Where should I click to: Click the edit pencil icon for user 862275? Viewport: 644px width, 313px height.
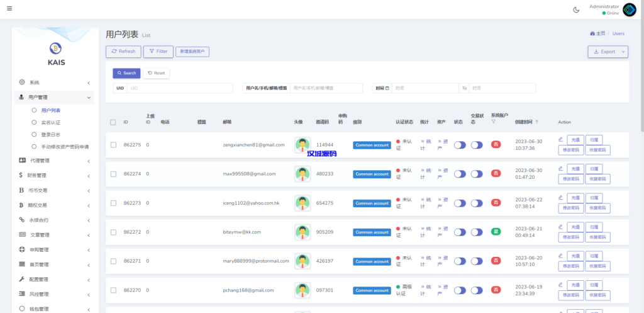pos(560,139)
